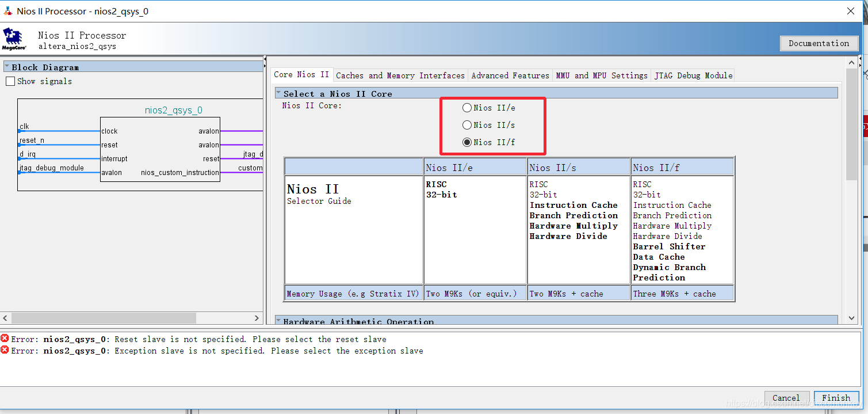
Task: Close the Nios II Processor dialog
Action: click(851, 11)
